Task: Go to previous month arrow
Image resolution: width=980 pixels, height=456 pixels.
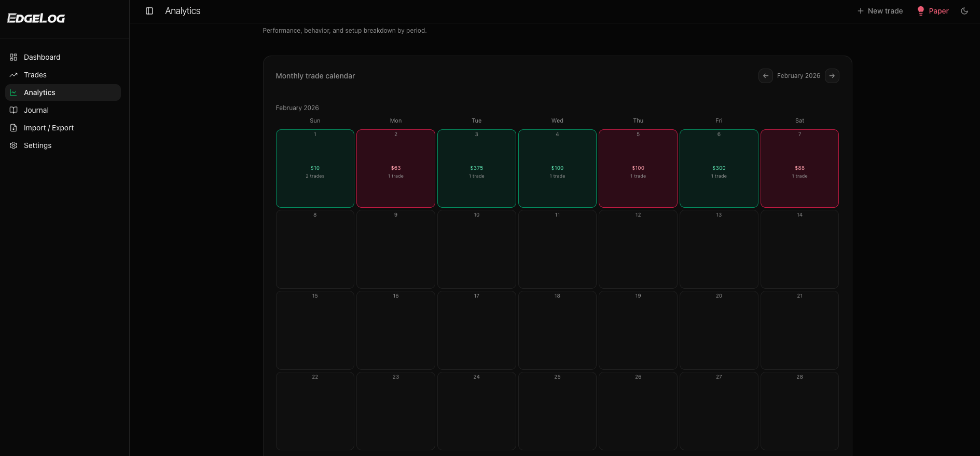Action: tap(766, 76)
